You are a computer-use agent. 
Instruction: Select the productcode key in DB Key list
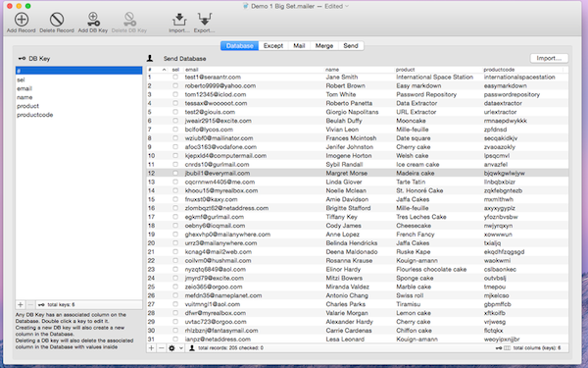click(x=35, y=115)
